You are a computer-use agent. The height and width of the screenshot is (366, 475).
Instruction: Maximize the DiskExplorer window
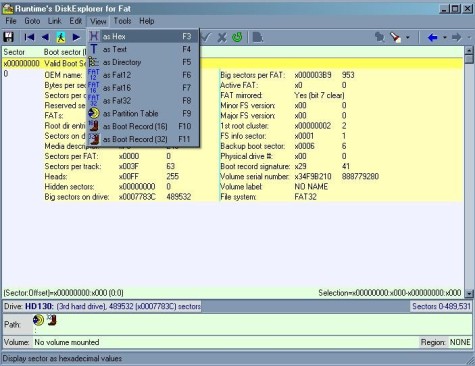(456, 9)
